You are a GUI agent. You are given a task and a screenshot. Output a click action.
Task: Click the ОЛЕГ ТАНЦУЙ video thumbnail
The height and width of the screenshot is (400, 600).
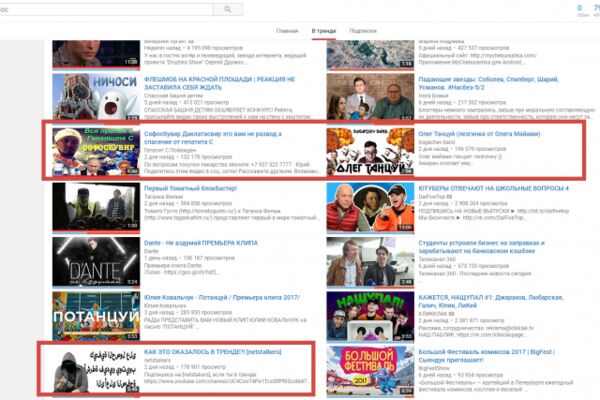370,151
